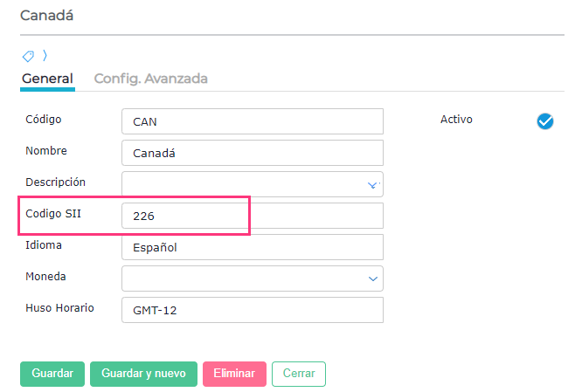Select the Codigo SII field
The width and height of the screenshot is (568, 392).
[x=252, y=216]
